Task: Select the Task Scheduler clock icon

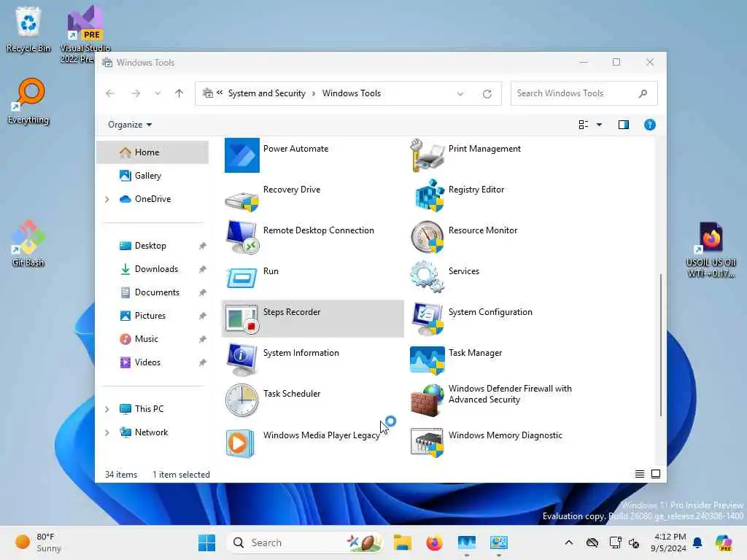Action: pos(242,400)
